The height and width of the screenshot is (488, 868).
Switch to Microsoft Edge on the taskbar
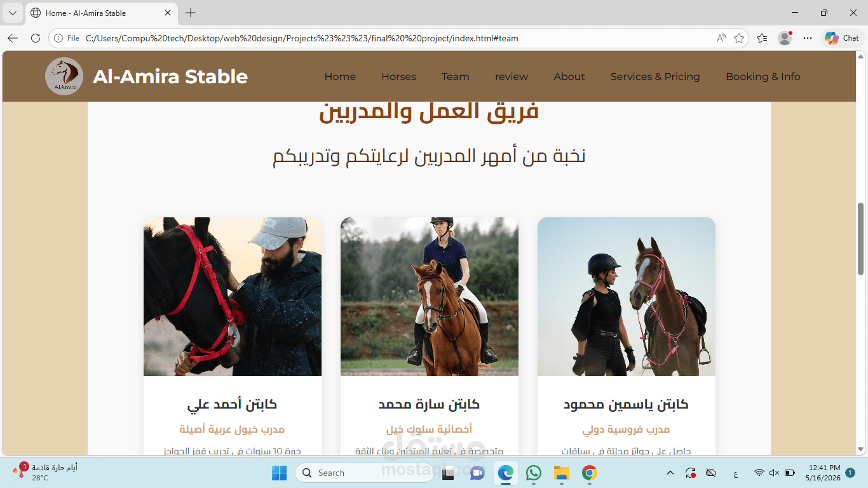[506, 473]
